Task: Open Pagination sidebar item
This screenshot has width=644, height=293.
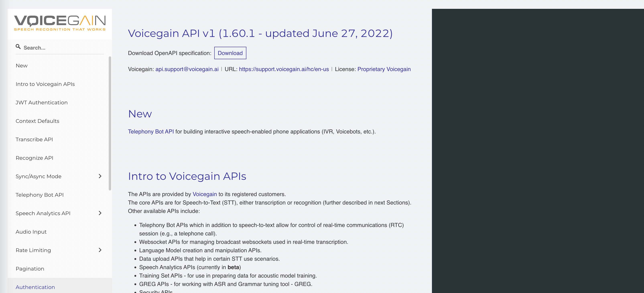Action: point(60,269)
